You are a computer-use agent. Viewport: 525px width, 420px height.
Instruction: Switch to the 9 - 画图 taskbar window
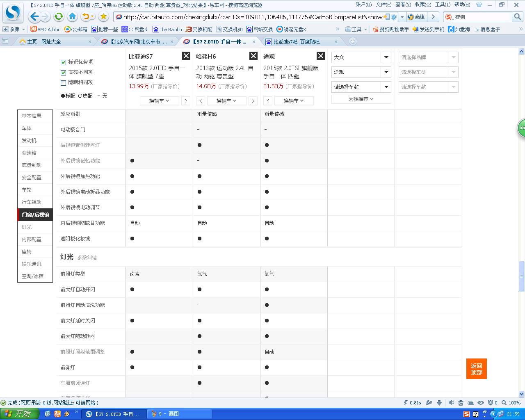coord(180,414)
